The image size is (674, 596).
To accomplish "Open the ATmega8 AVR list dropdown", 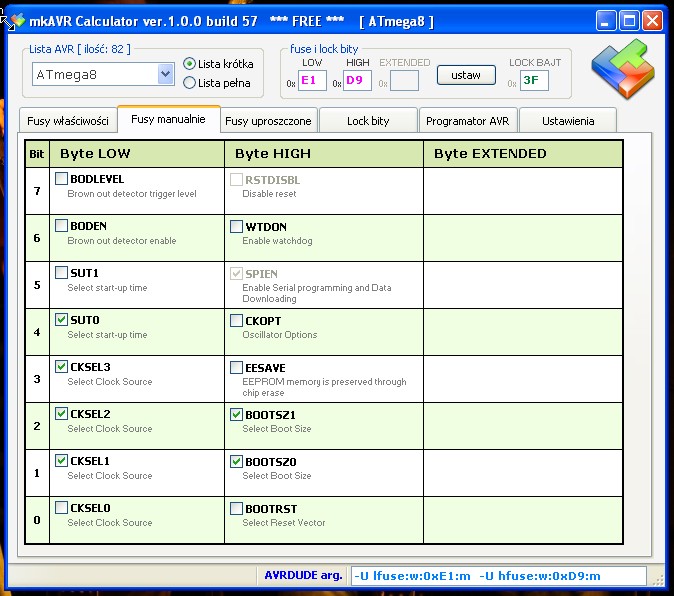I will click(165, 74).
